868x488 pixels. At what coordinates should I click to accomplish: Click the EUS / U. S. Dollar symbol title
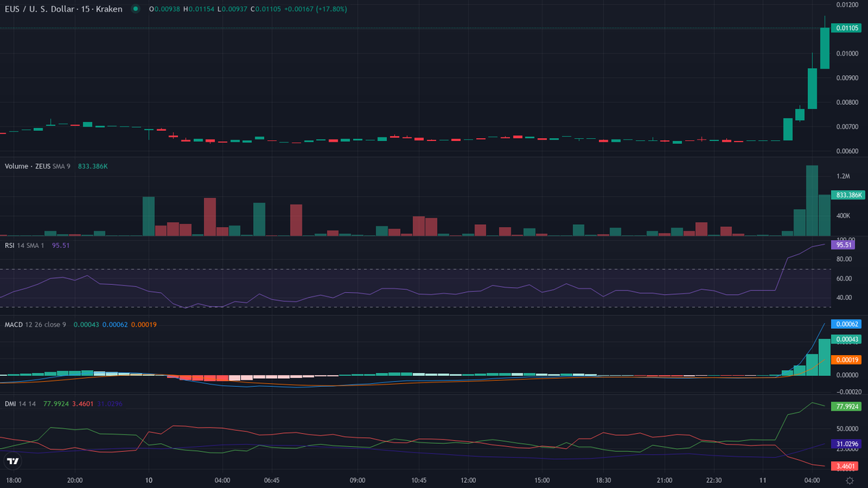click(42, 9)
